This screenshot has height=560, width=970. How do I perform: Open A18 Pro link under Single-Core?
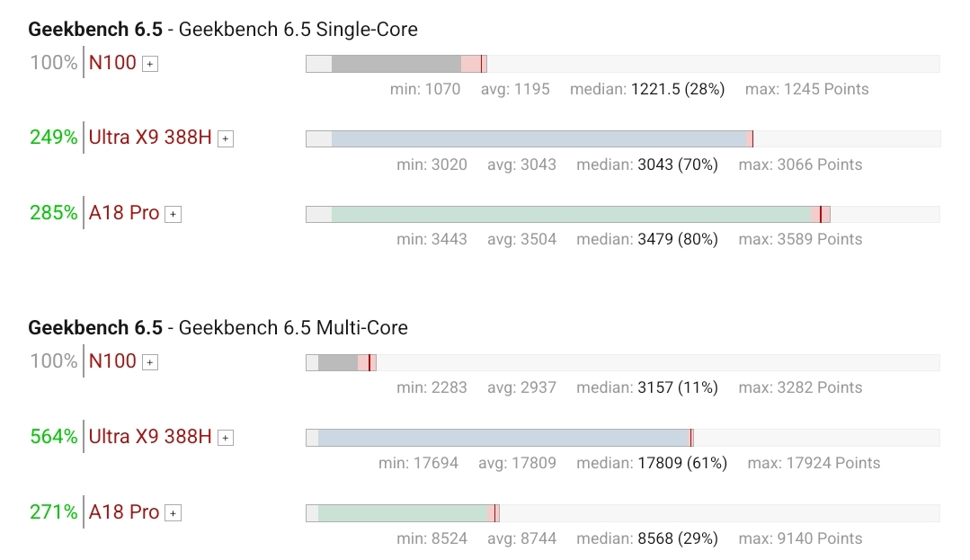click(124, 214)
